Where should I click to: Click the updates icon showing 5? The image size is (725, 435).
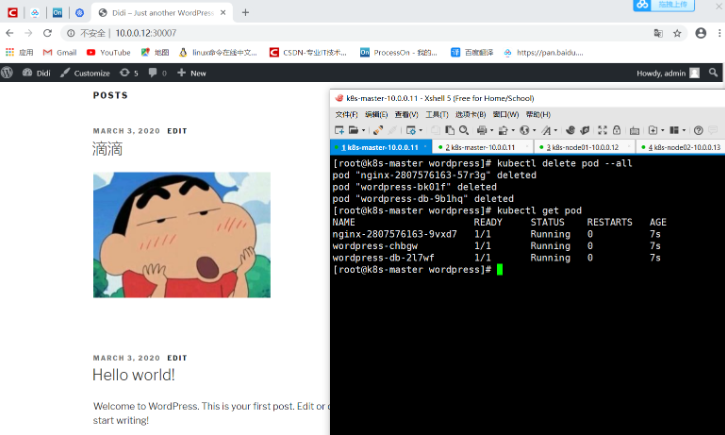129,73
